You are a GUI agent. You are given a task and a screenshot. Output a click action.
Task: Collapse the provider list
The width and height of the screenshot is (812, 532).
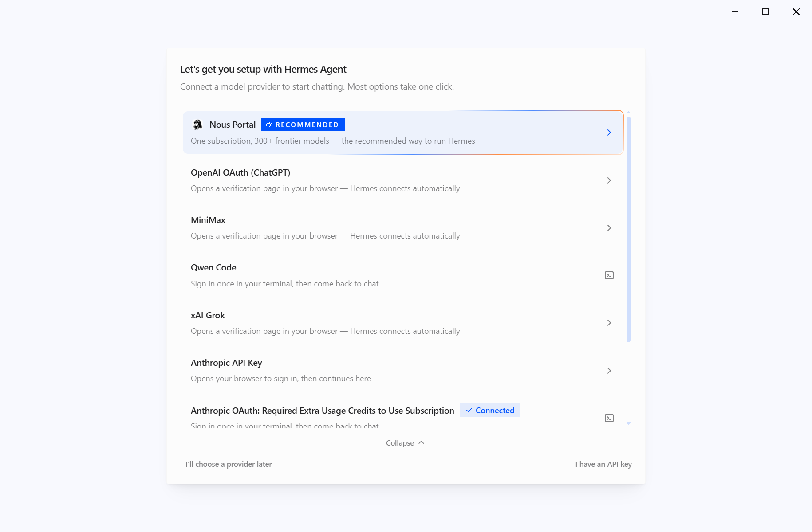click(406, 443)
